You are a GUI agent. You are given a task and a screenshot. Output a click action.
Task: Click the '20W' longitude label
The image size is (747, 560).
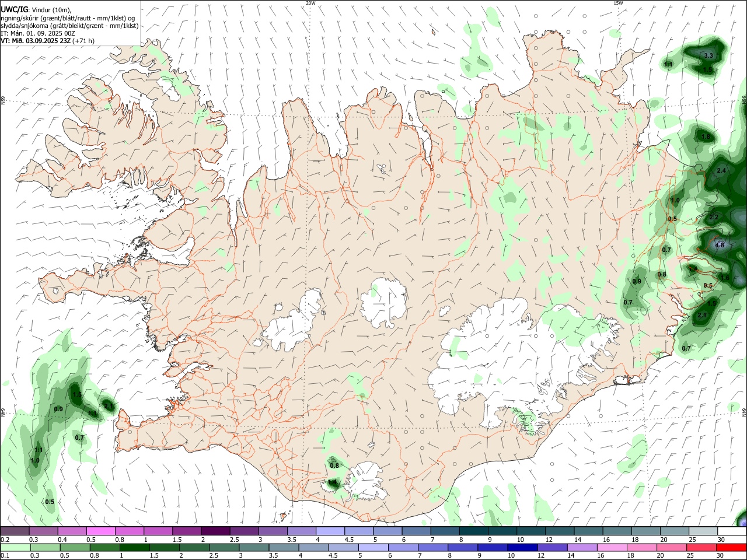click(311, 3)
